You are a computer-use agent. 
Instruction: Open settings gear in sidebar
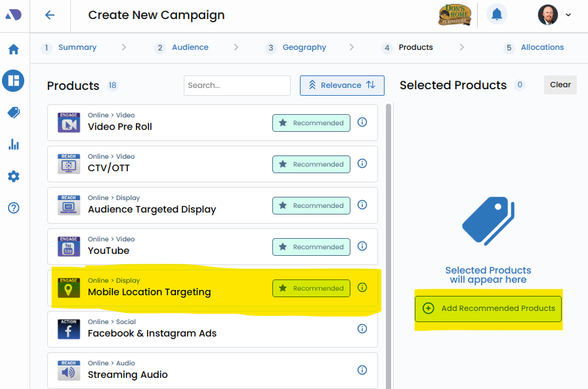click(14, 176)
